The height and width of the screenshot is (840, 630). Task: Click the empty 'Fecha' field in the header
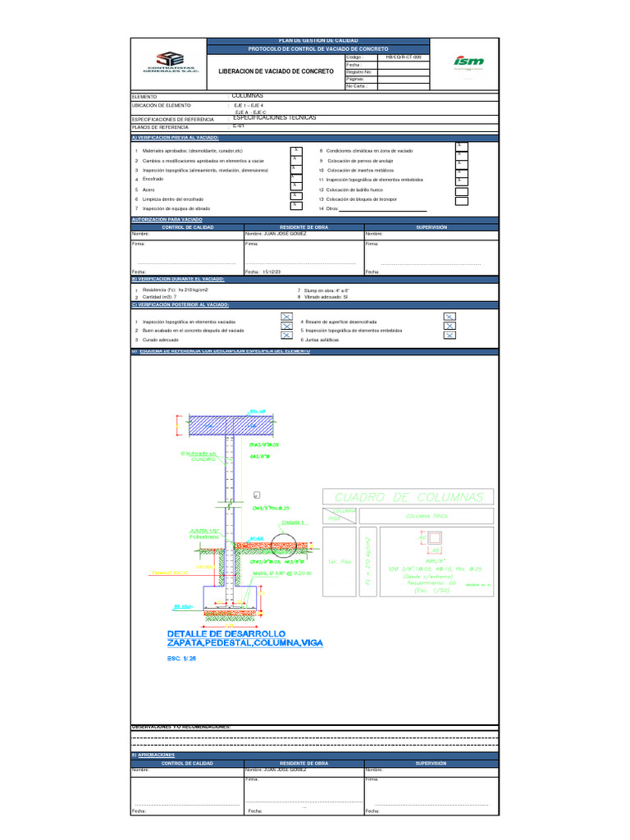(x=404, y=65)
